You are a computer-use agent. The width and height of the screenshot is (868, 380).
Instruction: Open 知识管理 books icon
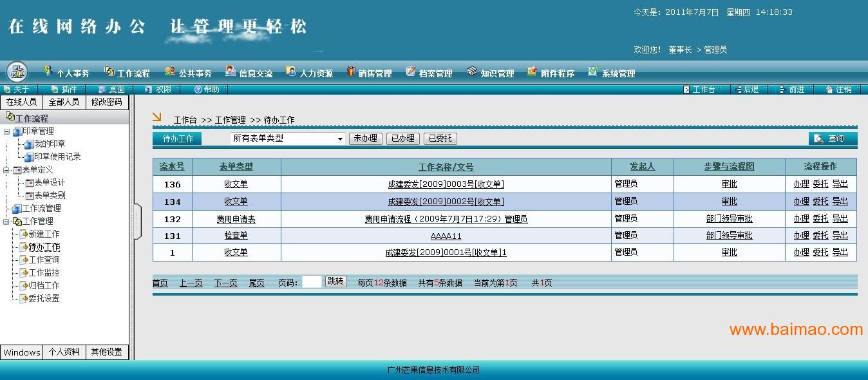pos(472,71)
